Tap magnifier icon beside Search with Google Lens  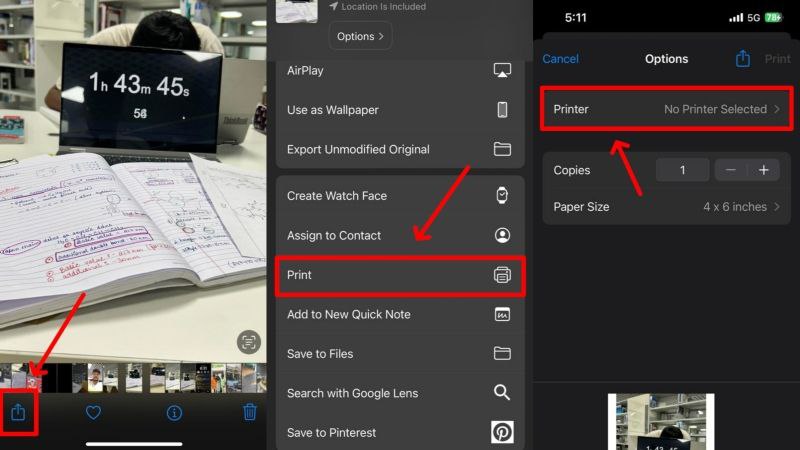pyautogui.click(x=502, y=392)
